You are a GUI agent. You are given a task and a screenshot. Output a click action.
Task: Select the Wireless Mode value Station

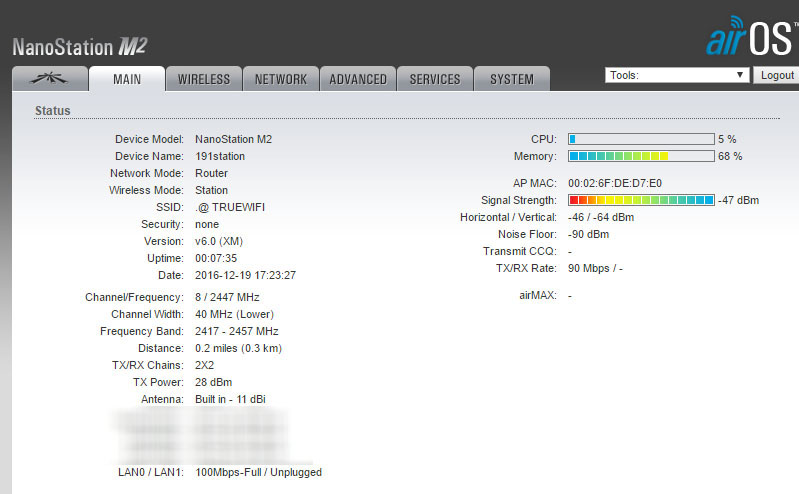(211, 190)
